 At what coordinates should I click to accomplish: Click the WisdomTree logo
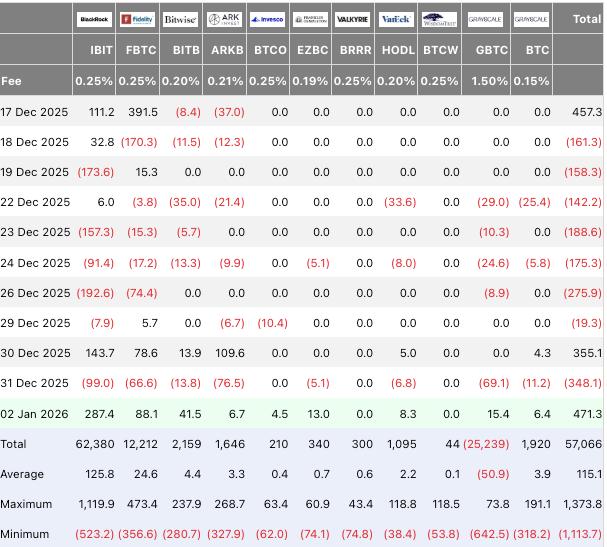click(439, 19)
